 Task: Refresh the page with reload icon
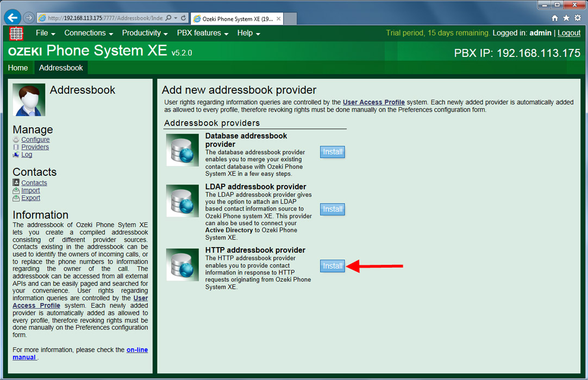coord(183,17)
